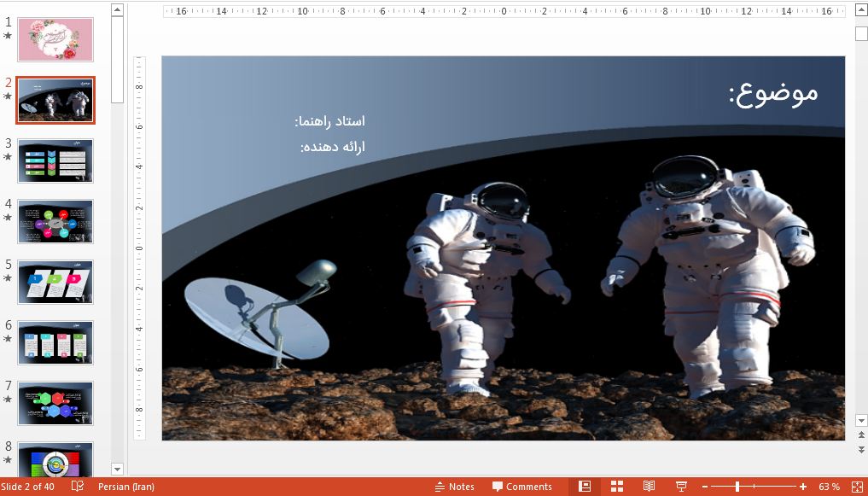The height and width of the screenshot is (496, 868).
Task: Toggle the Comments pane
Action: pyautogui.click(x=521, y=487)
